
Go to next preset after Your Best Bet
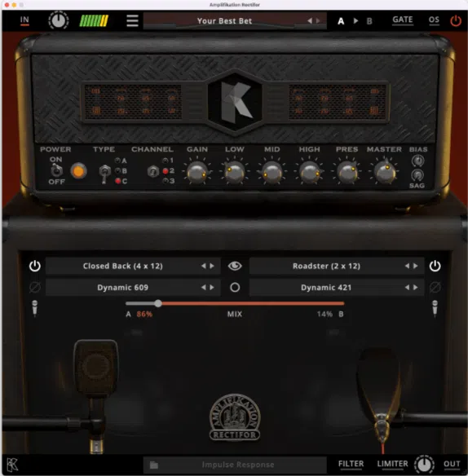318,20
